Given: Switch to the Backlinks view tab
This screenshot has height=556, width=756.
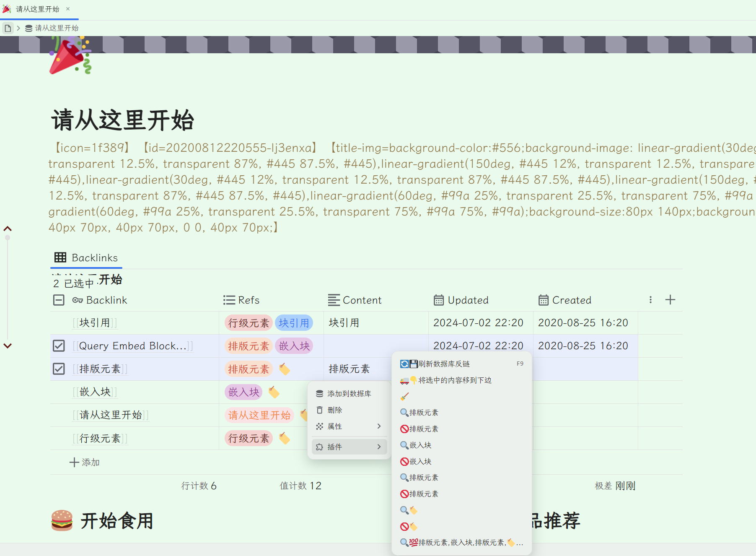Looking at the screenshot, I should 86,257.
